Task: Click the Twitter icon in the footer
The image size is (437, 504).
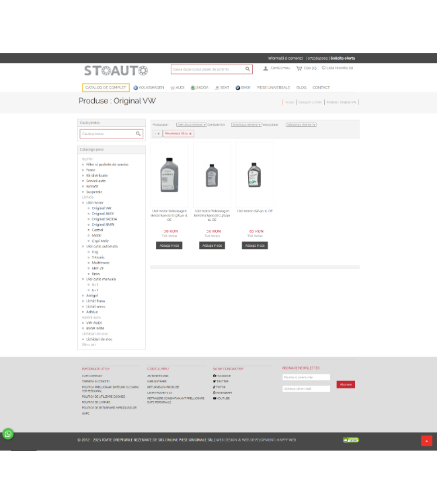Action: pos(214,382)
